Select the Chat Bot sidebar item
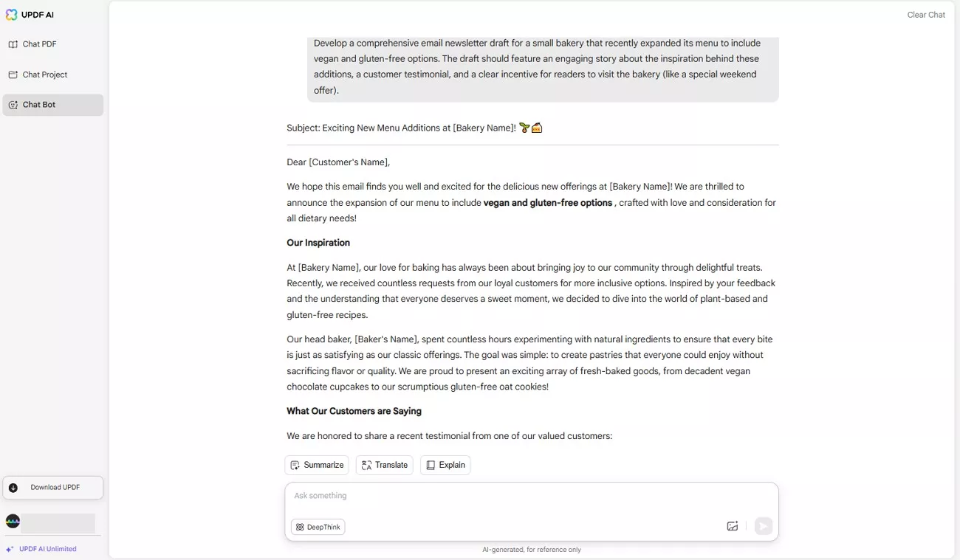Viewport: 960px width, 560px height. [38, 105]
